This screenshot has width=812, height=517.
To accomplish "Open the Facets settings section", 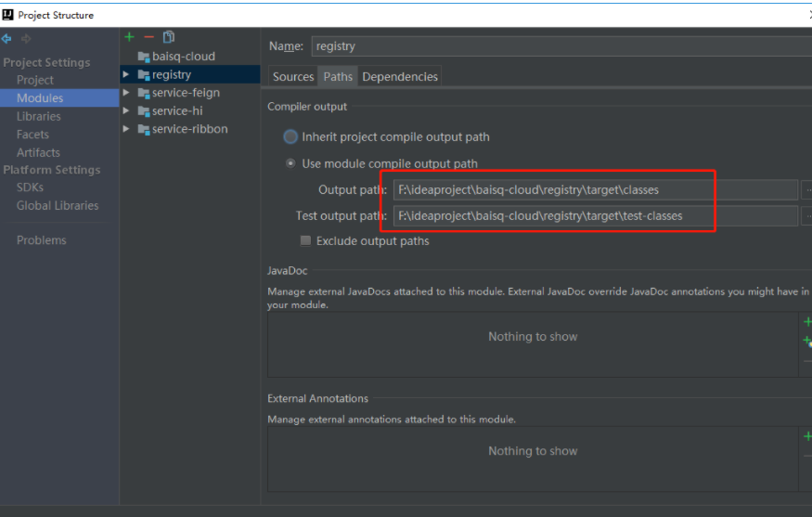I will point(32,135).
